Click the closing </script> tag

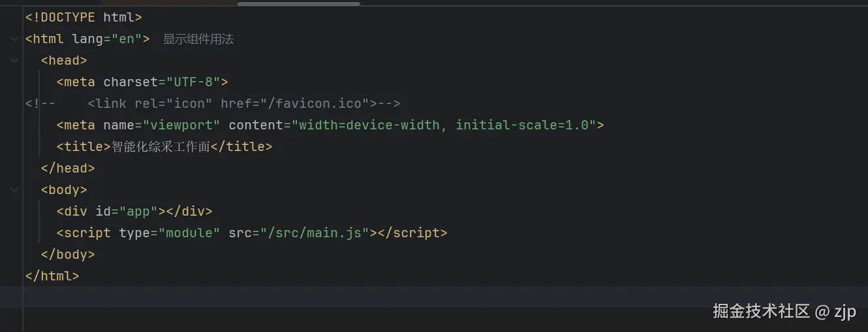[412, 233]
